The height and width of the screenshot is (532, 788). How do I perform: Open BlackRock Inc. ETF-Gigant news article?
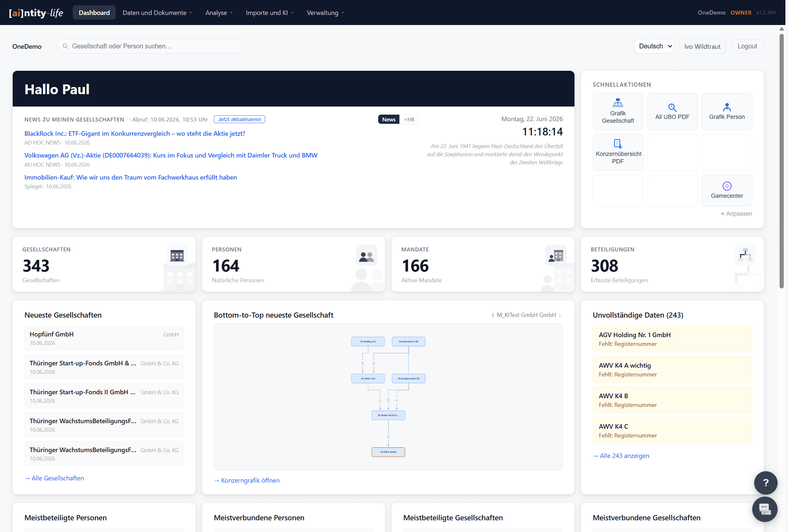pos(135,133)
